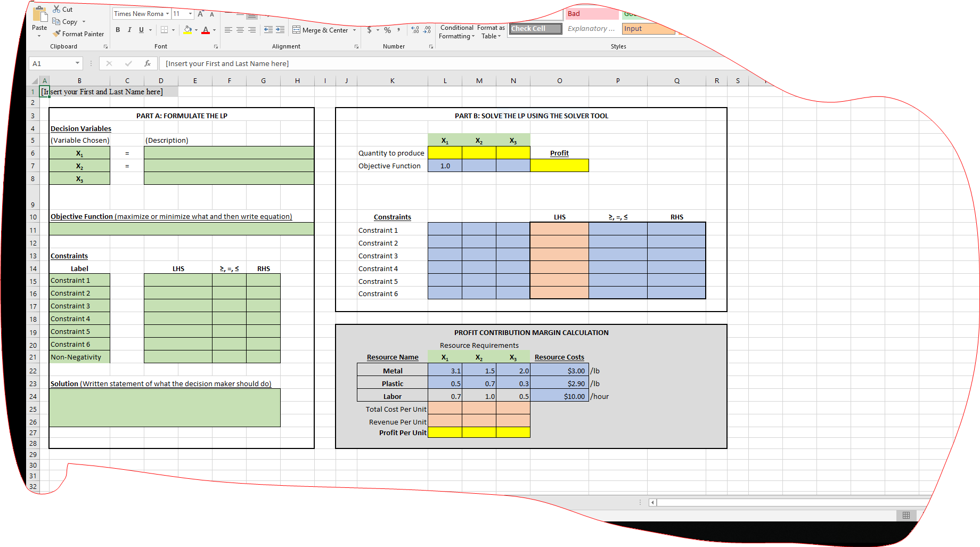Click the Merge & Center icon
This screenshot has width=980, height=547.
[x=297, y=30]
